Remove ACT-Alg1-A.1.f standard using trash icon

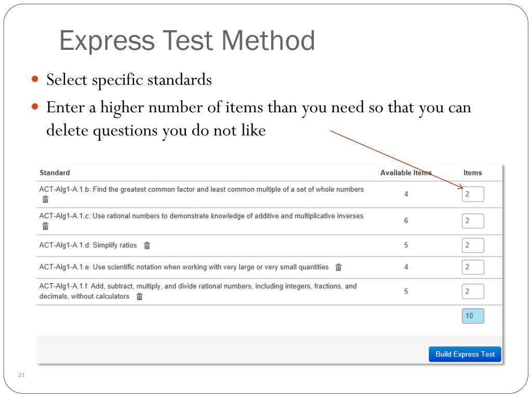click(x=139, y=297)
